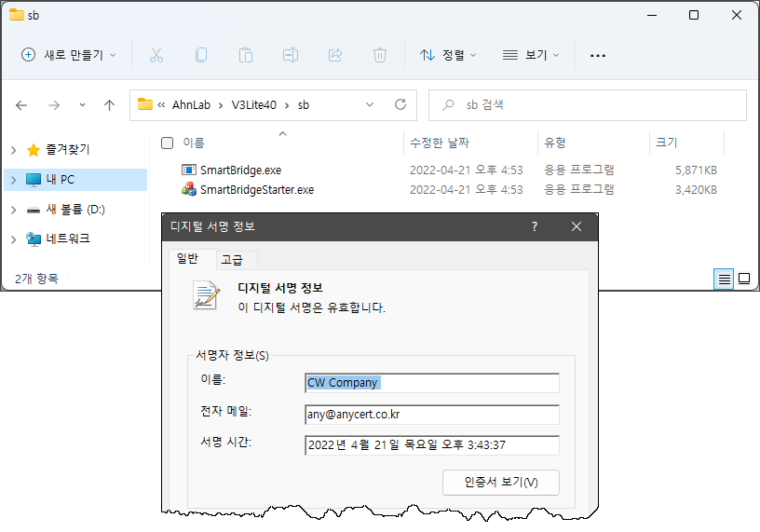This screenshot has height=532, width=760.
Task: Open recent locations chevron dropdown
Action: click(82, 104)
